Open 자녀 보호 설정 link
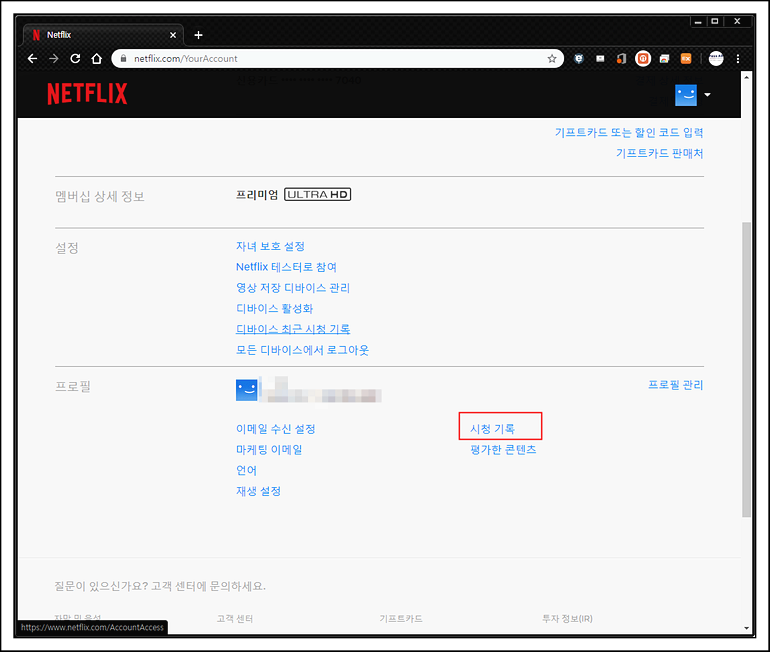The width and height of the screenshot is (770, 652). pyautogui.click(x=271, y=246)
